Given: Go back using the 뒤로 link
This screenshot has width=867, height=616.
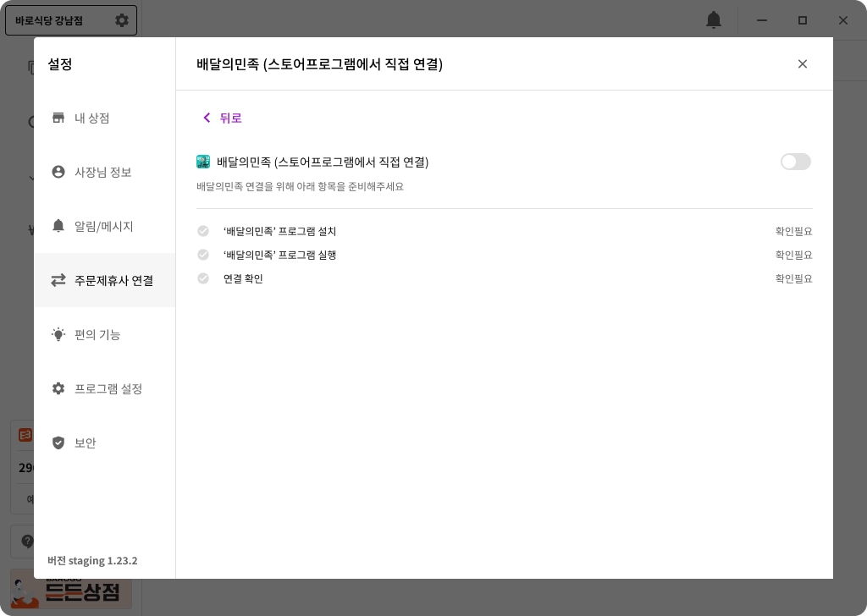Looking at the screenshot, I should click(223, 118).
